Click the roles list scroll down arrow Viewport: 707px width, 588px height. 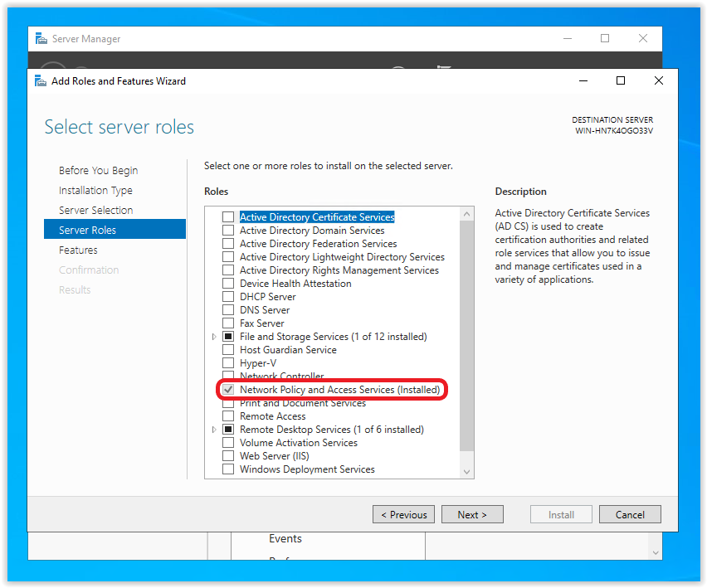pyautogui.click(x=466, y=472)
